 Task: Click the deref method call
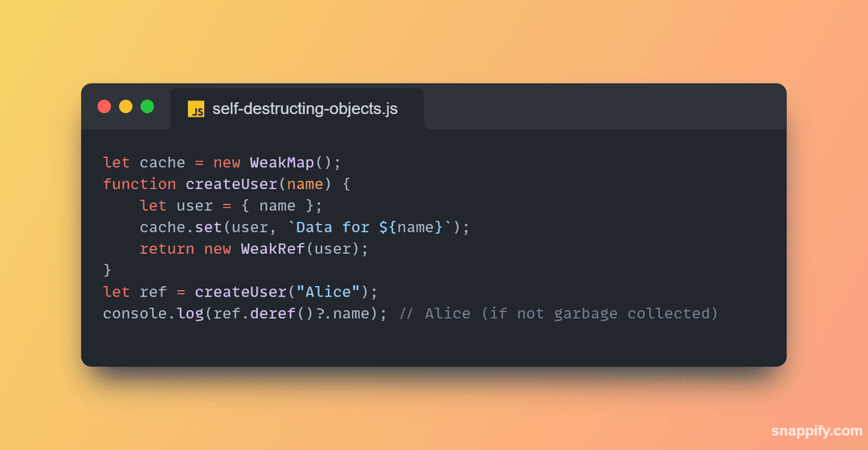[272, 313]
